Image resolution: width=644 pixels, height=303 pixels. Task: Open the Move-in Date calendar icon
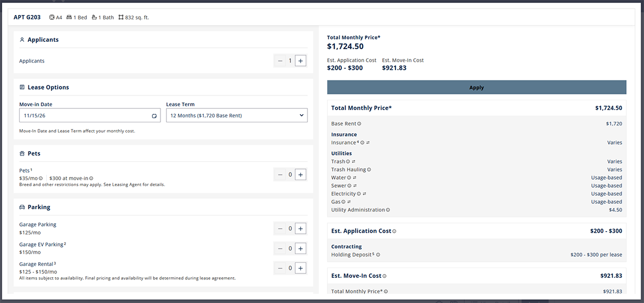click(154, 115)
